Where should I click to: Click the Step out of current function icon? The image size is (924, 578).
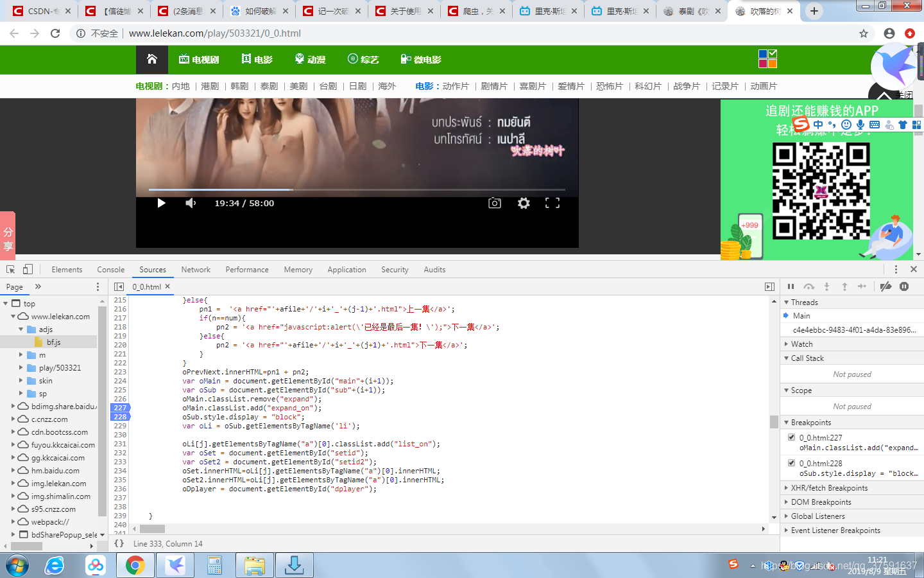point(844,286)
